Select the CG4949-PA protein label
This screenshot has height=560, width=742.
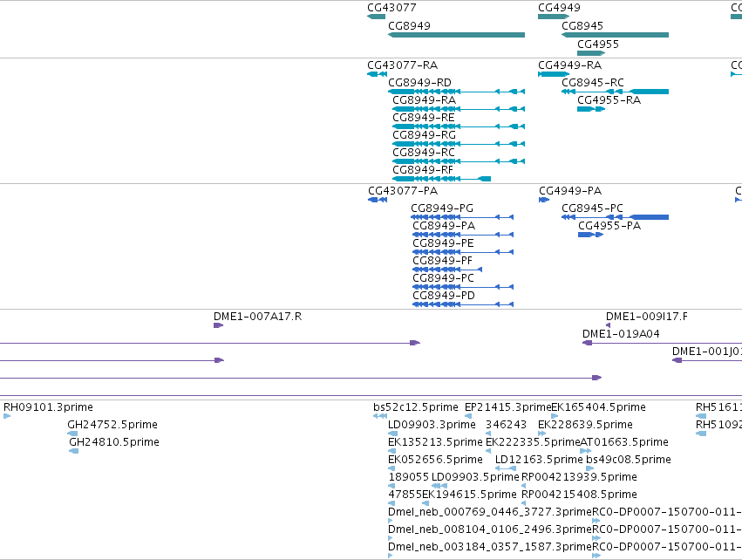pos(570,191)
